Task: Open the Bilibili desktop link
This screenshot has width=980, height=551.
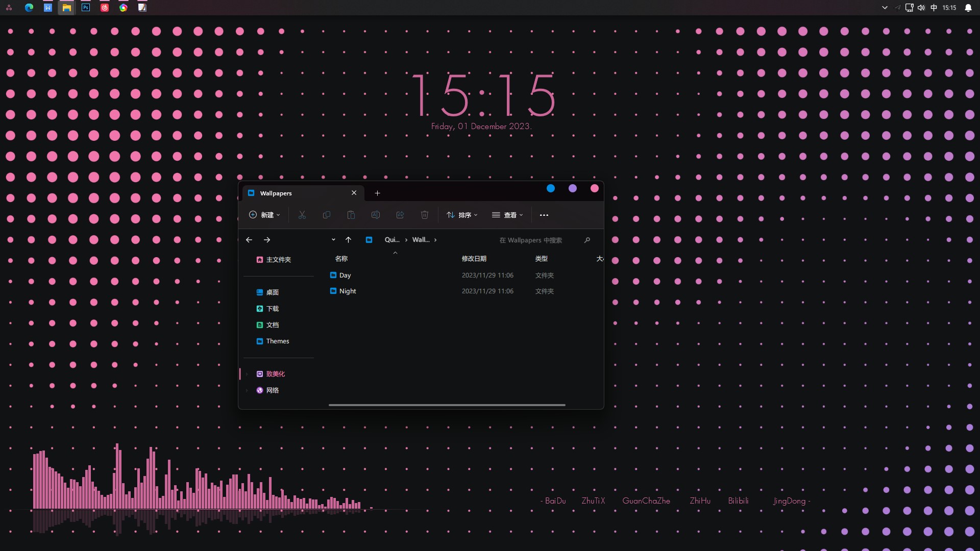Action: (x=738, y=500)
